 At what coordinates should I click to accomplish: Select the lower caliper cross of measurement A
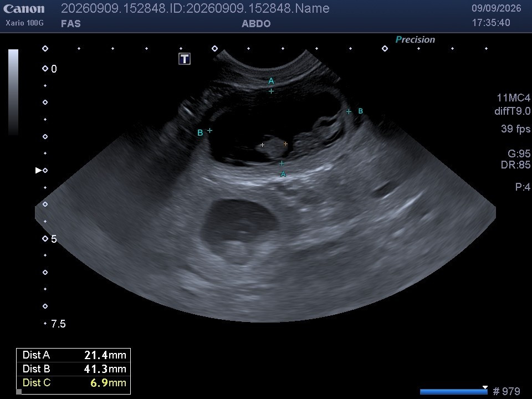pyautogui.click(x=282, y=163)
